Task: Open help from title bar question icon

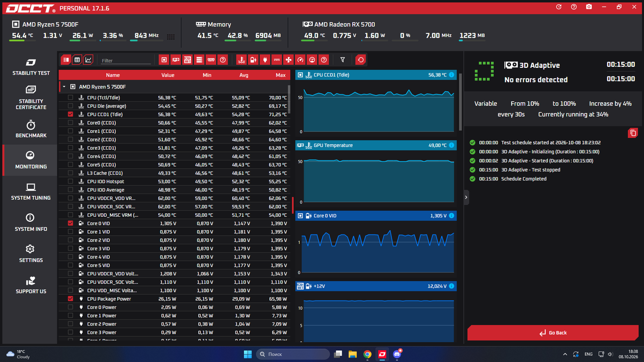Action: click(574, 7)
